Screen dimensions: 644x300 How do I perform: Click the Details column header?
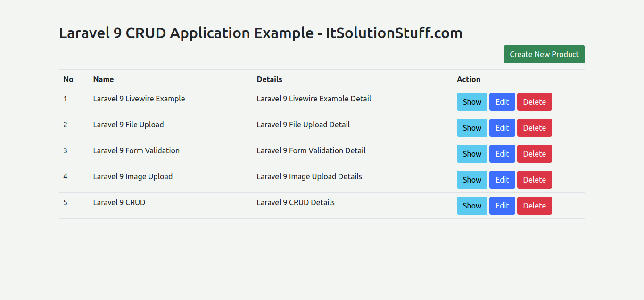269,79
